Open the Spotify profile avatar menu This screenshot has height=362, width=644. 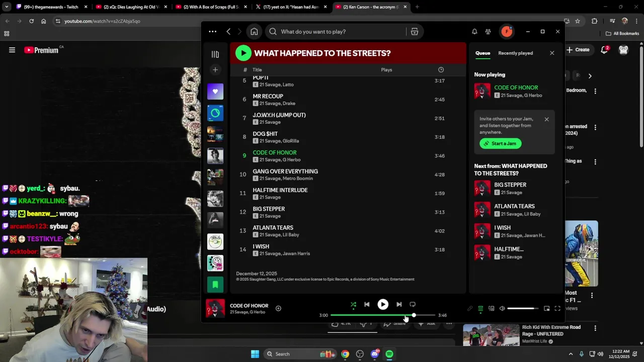(507, 32)
